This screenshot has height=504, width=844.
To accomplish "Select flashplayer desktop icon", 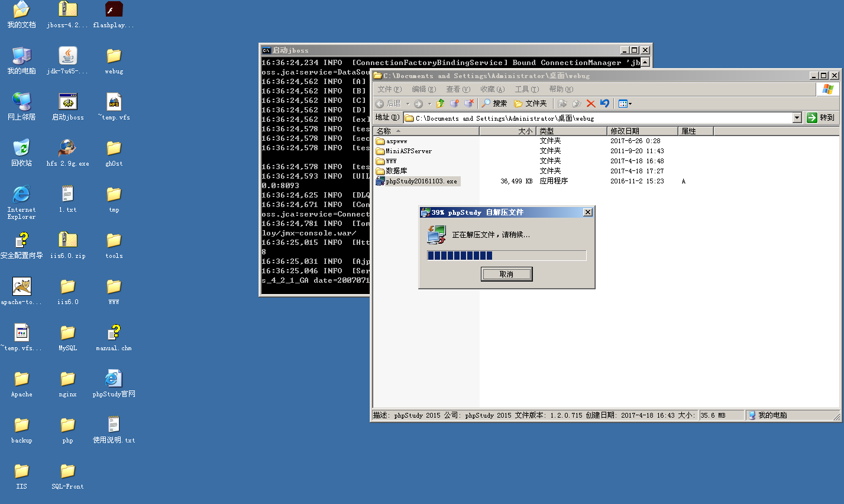I will point(114,15).
